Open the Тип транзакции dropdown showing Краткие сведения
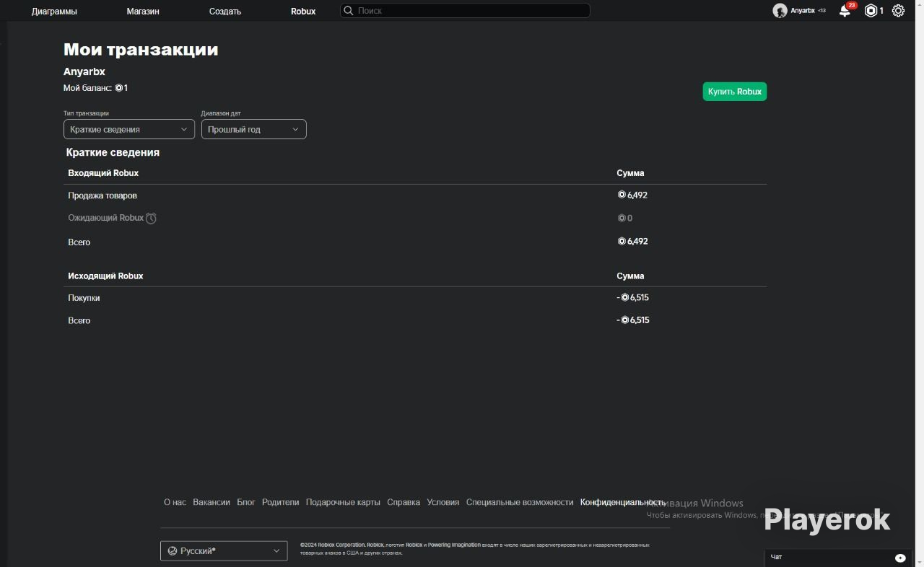Image resolution: width=924 pixels, height=567 pixels. [x=129, y=129]
